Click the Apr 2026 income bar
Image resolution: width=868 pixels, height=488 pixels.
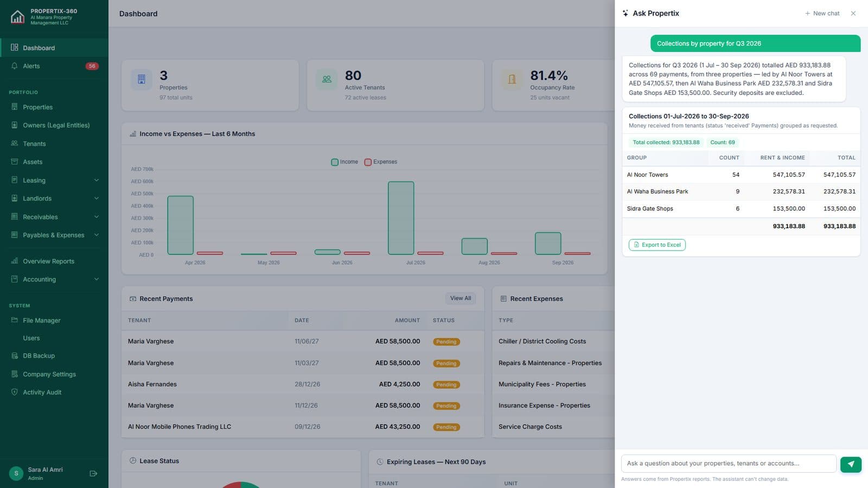click(x=181, y=225)
